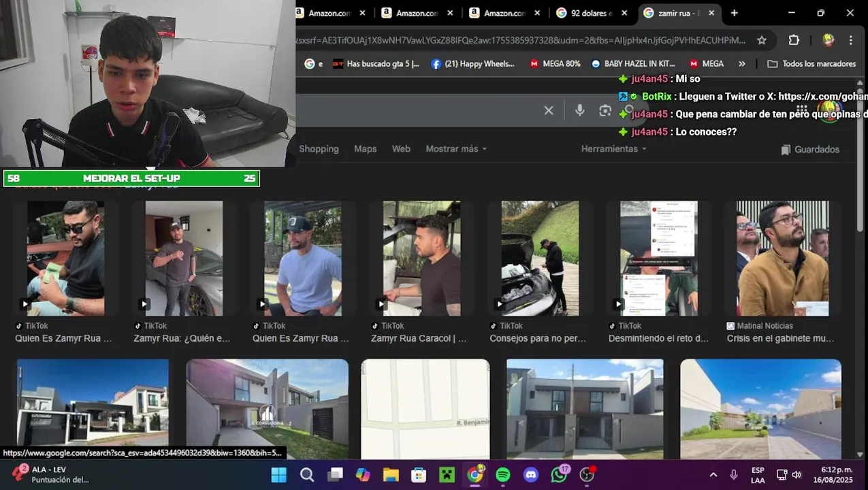Open the Guardados saved items
The height and width of the screenshot is (490, 868).
pyautogui.click(x=810, y=149)
